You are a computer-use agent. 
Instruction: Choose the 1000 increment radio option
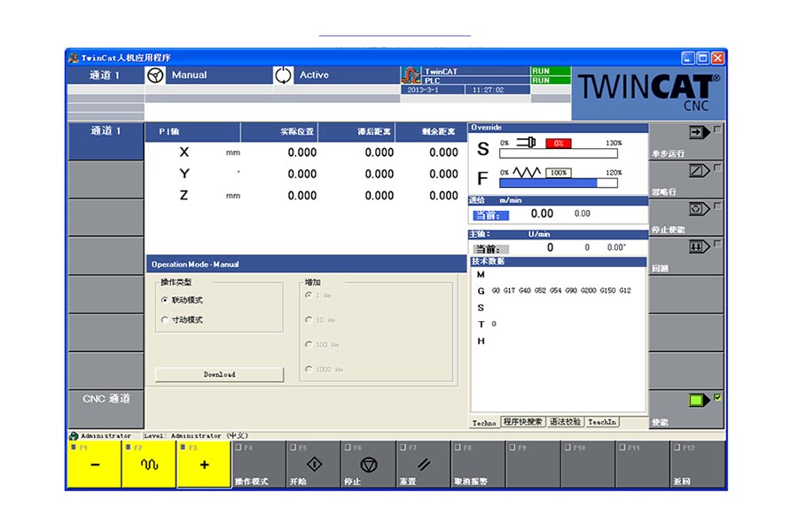[x=309, y=369]
